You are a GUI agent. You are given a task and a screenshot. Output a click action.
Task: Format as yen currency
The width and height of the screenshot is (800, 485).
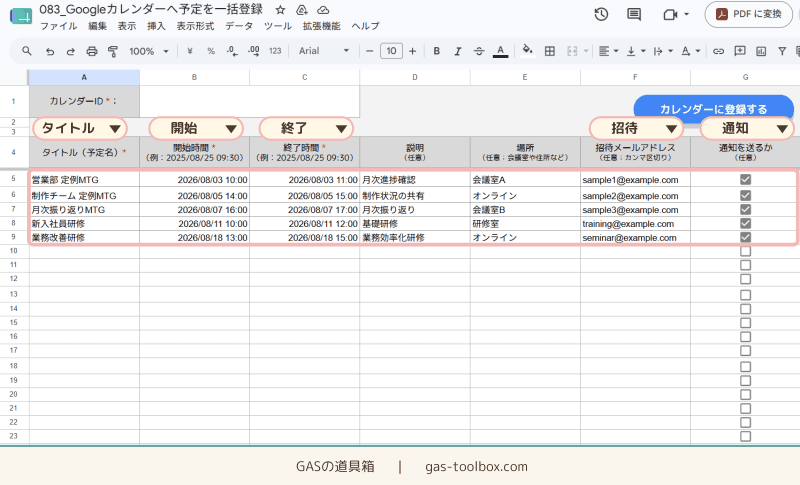pyautogui.click(x=190, y=51)
